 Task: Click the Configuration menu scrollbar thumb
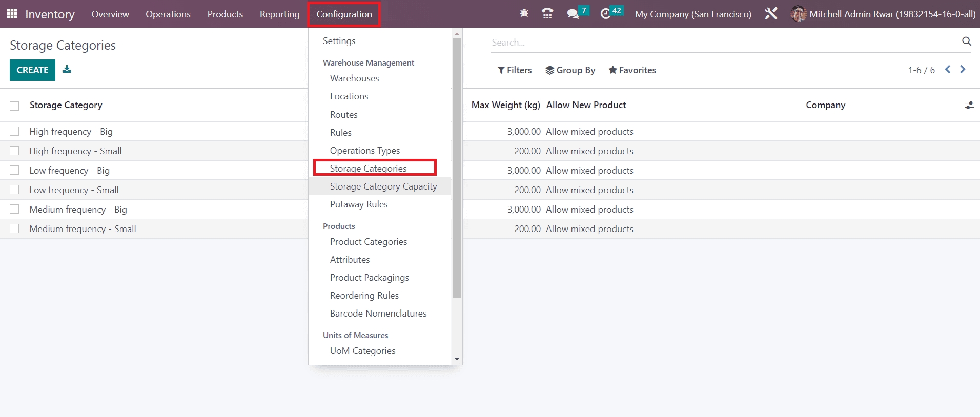pos(457,169)
